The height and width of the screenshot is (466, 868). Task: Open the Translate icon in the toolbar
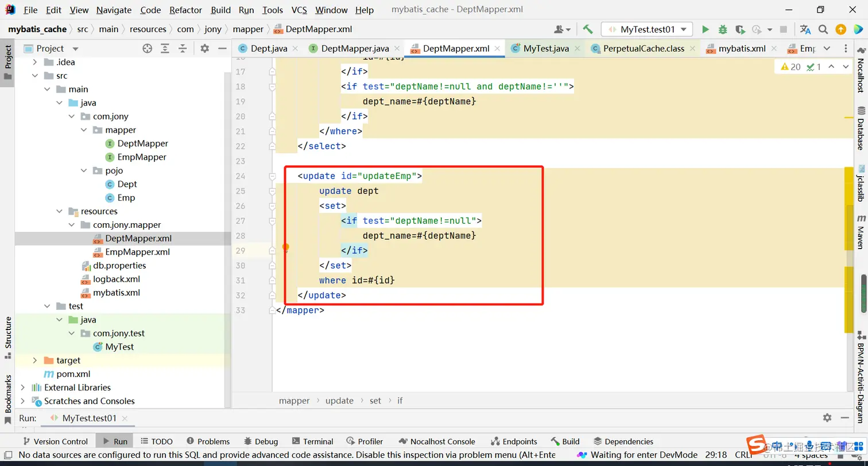pyautogui.click(x=805, y=29)
